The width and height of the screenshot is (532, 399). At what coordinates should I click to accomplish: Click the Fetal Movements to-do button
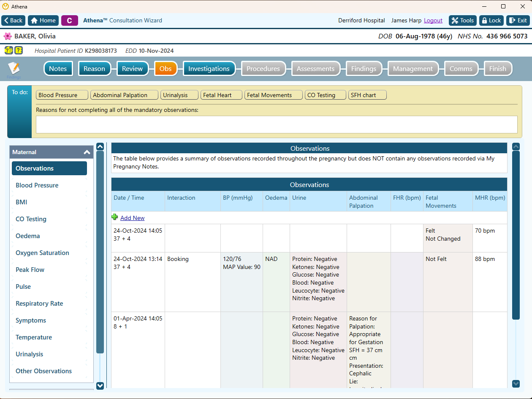274,95
